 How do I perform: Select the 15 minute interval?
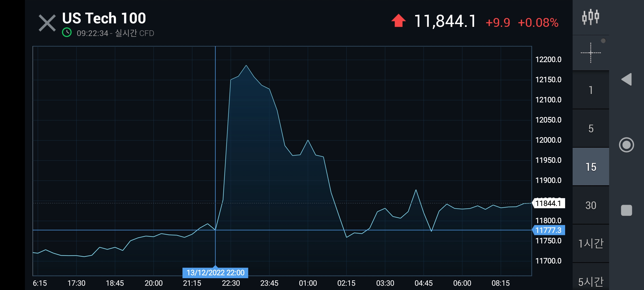pyautogui.click(x=591, y=167)
